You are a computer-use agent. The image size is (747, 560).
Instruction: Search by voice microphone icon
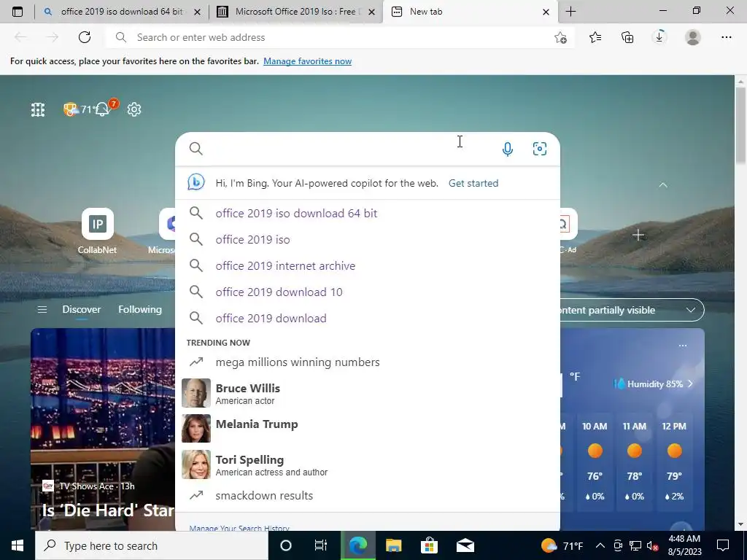[508, 149]
